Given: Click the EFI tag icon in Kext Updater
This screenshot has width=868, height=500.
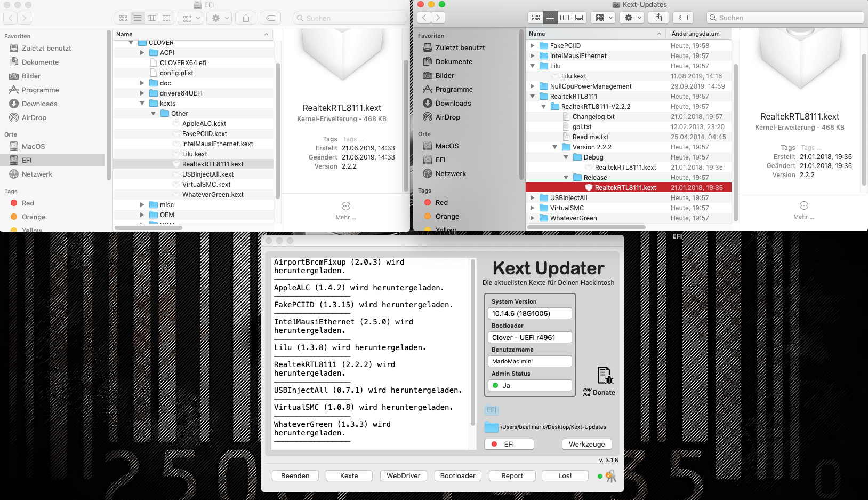Looking at the screenshot, I should click(492, 410).
